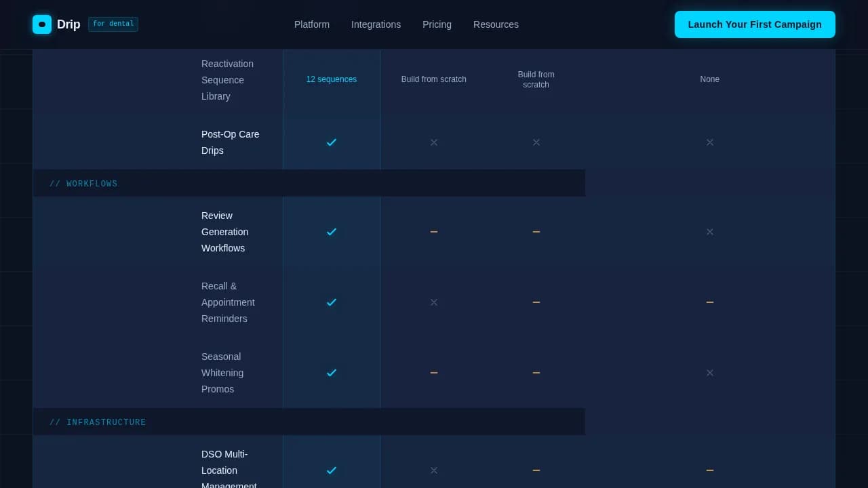Open the Platform dropdown menu
The width and height of the screenshot is (868, 488).
coord(311,24)
